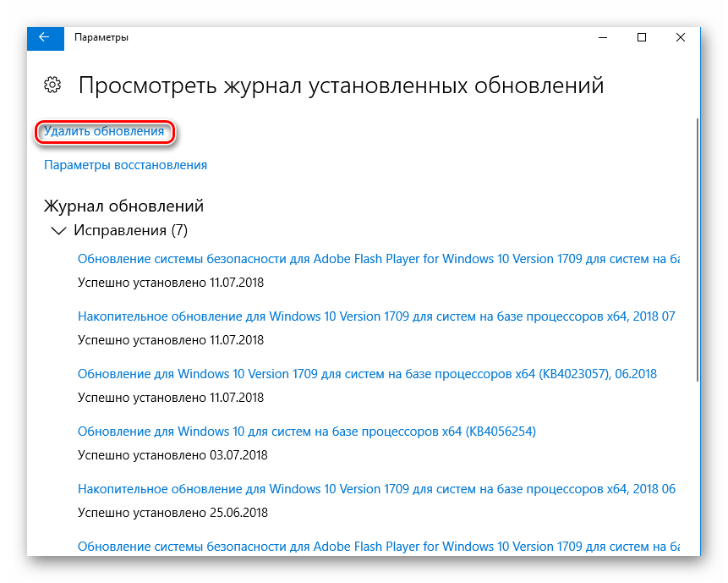Open the Параметры восстановления link
The image size is (728, 583).
(125, 165)
